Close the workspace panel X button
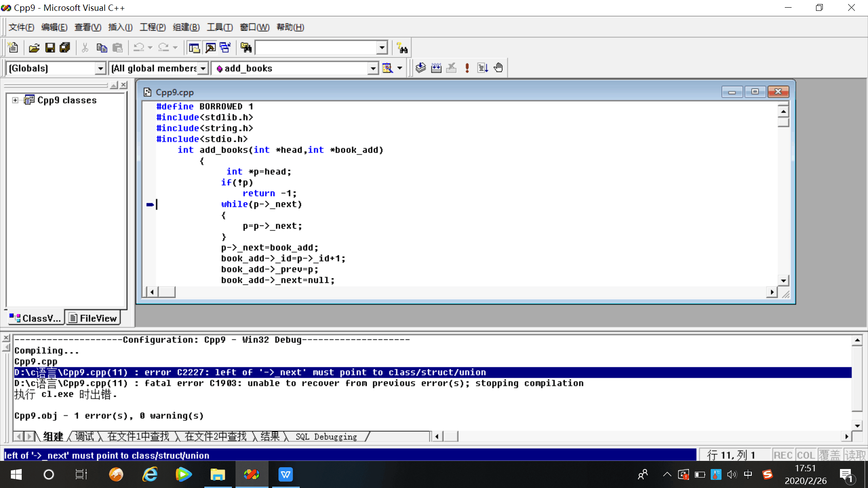Screen dimensions: 868x488 pyautogui.click(x=123, y=85)
